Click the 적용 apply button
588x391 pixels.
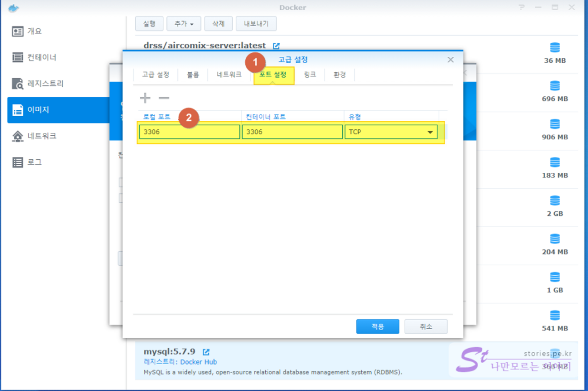pyautogui.click(x=377, y=327)
